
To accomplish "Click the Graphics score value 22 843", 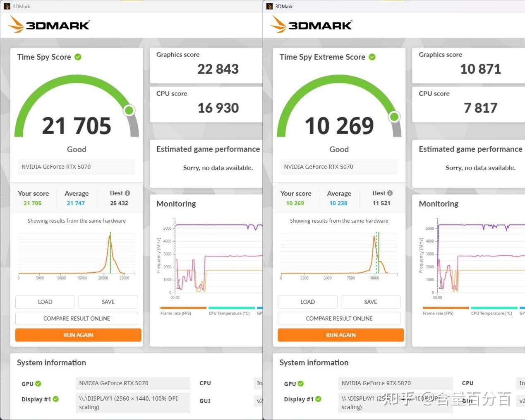I will (x=218, y=69).
